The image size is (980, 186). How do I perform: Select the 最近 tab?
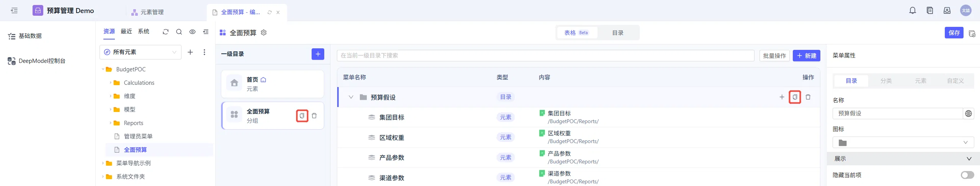click(x=126, y=31)
